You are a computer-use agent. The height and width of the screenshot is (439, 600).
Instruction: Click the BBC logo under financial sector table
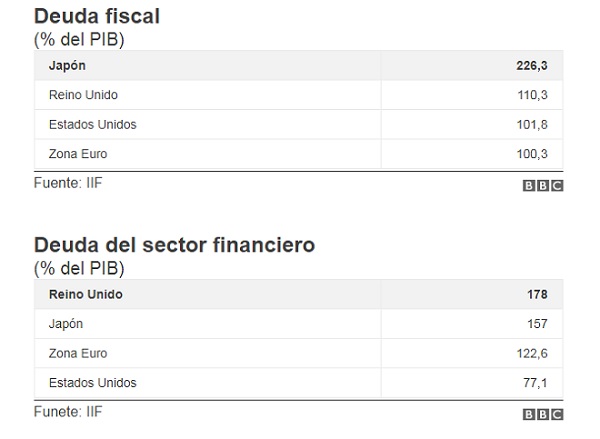pos(543,414)
